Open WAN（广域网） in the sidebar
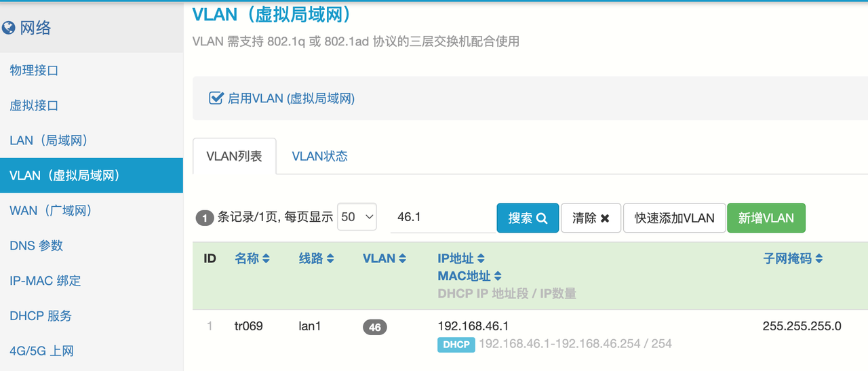868x371 pixels. pos(51,210)
